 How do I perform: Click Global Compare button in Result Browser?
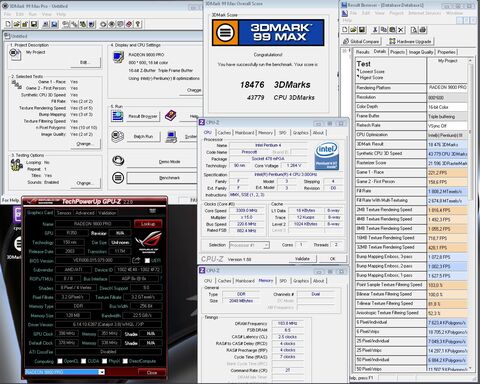coord(361,41)
